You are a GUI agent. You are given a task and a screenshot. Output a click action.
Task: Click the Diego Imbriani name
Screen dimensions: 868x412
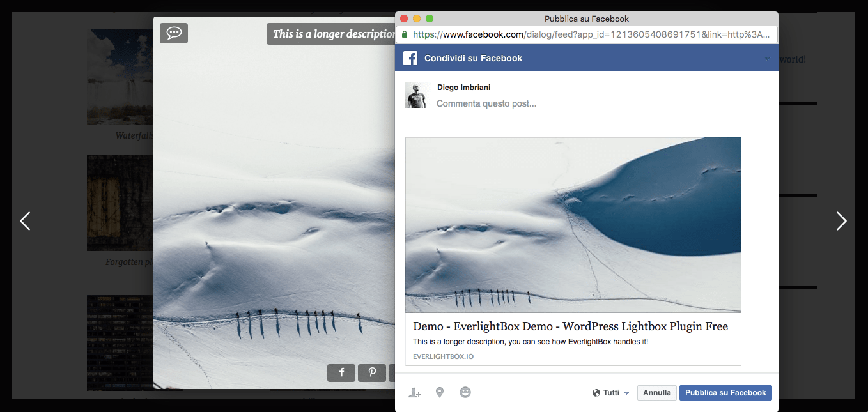tap(464, 88)
